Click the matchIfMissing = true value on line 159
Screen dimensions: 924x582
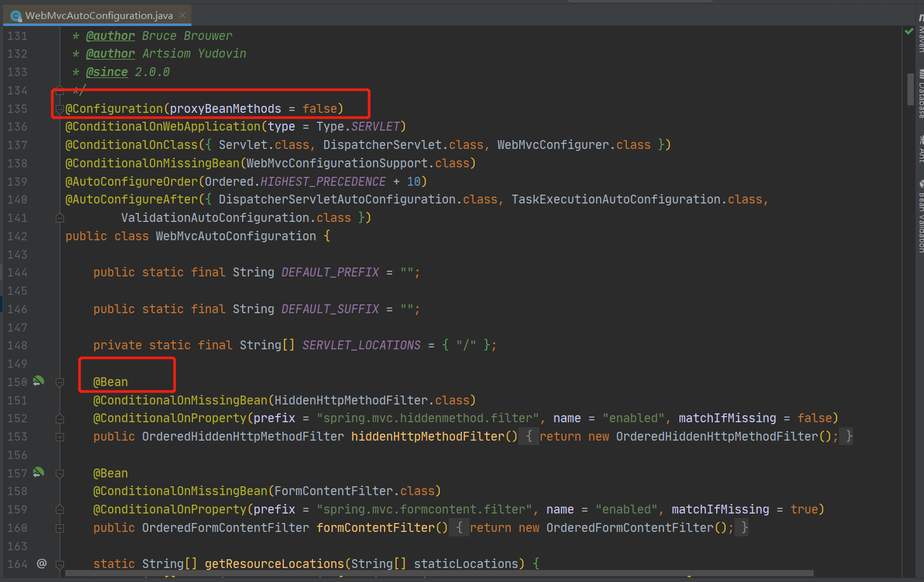pyautogui.click(x=804, y=509)
